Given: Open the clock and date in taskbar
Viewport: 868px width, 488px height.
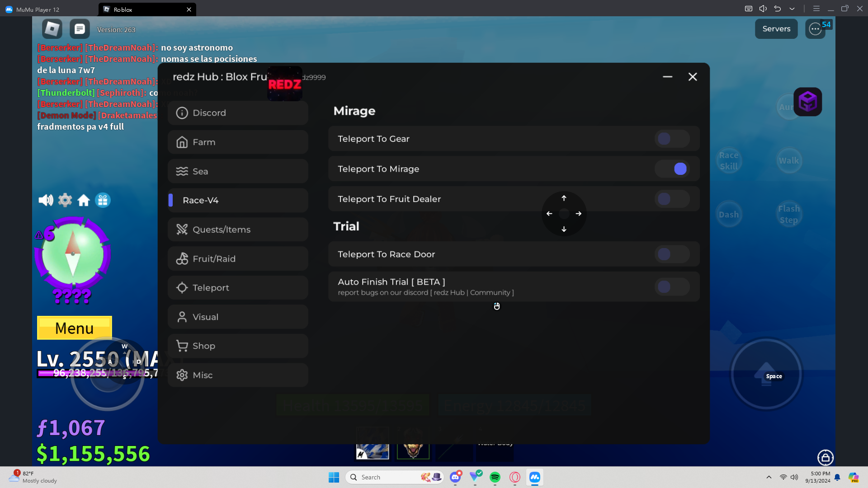Looking at the screenshot, I should tap(817, 477).
